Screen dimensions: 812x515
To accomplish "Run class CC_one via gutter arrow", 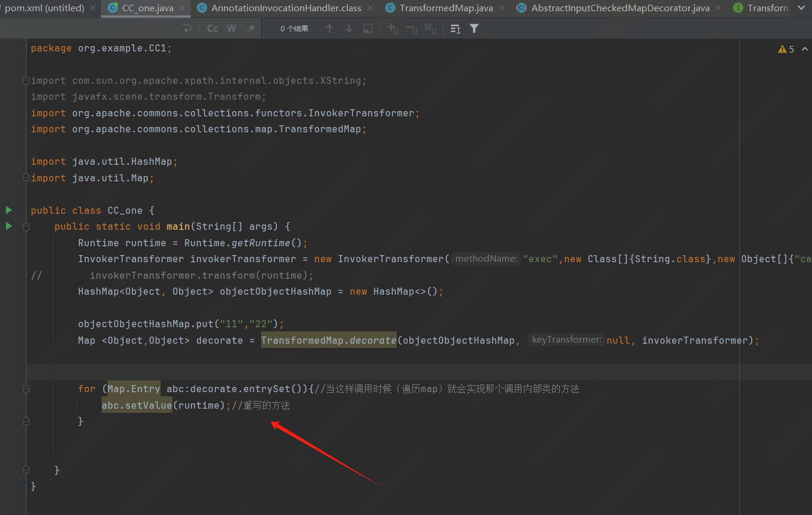I will (9, 210).
